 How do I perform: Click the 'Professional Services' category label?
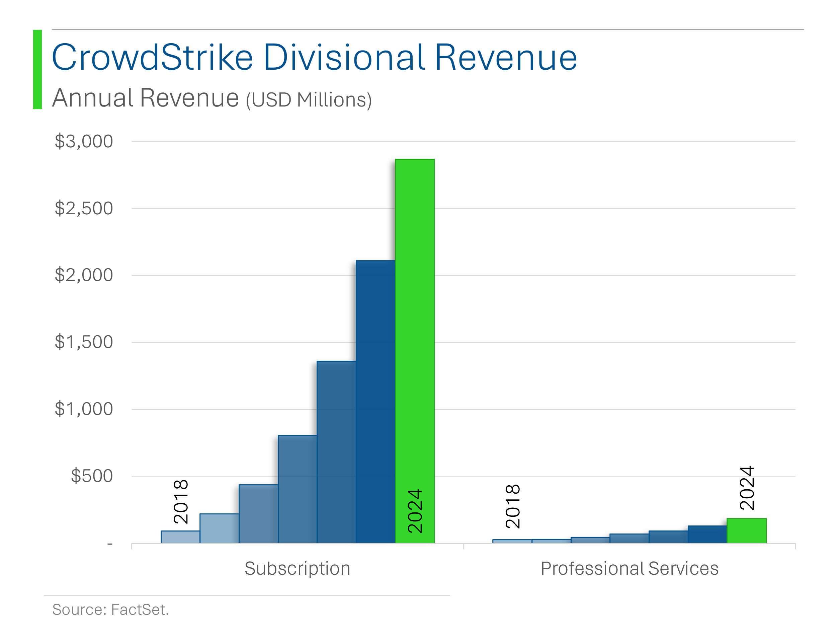pos(629,568)
